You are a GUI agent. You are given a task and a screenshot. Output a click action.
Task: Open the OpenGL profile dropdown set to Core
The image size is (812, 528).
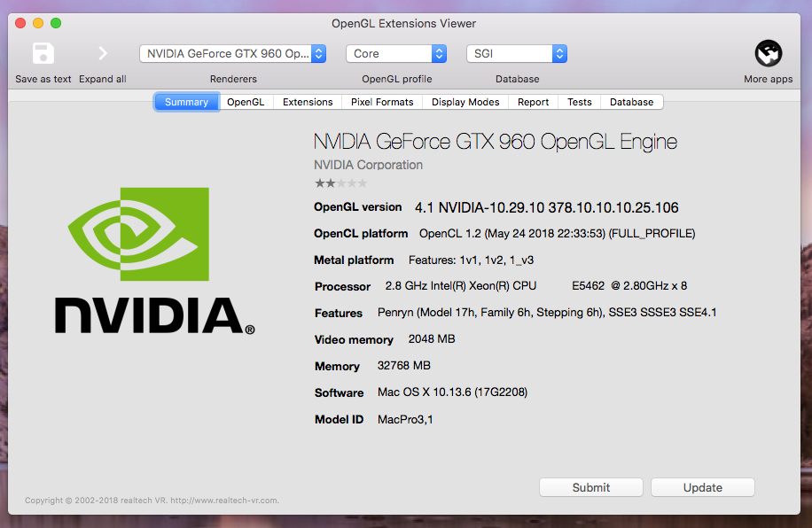point(396,54)
